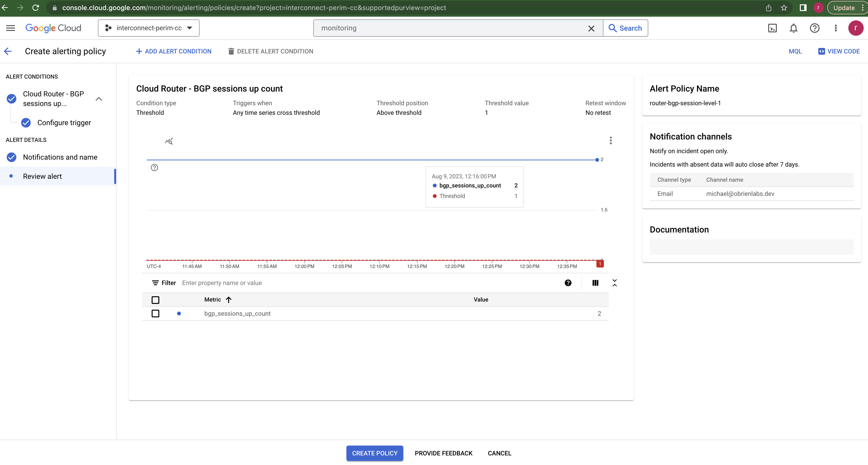Open the chart options three-dot menu

[x=610, y=140]
